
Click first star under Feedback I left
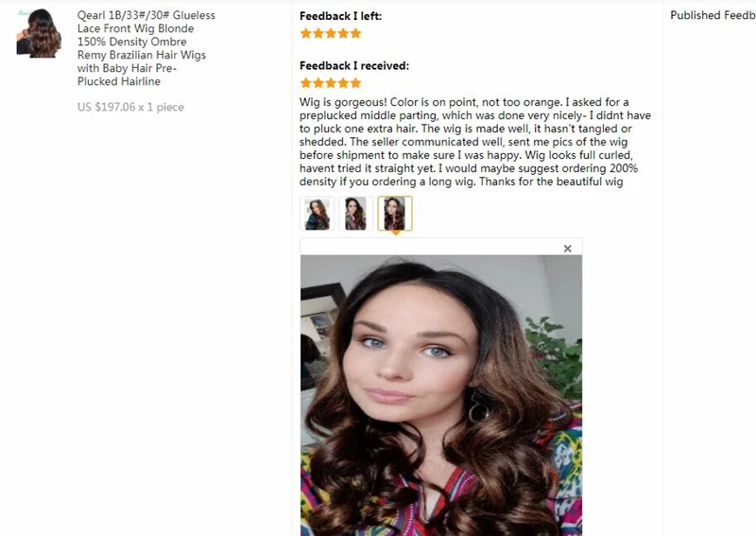305,33
